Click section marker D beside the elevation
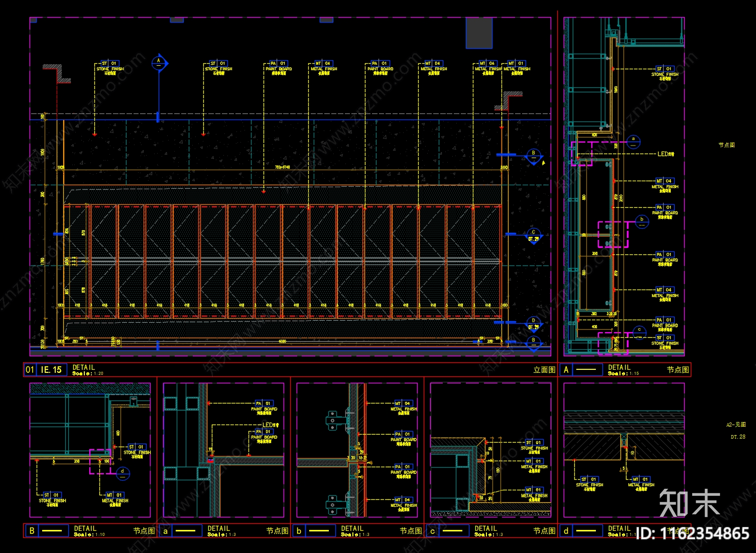Screen dimensions: 756x553 (x=534, y=323)
